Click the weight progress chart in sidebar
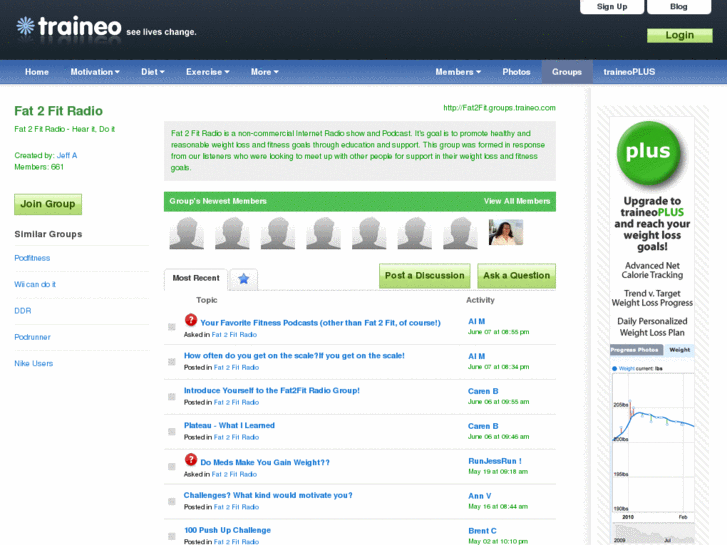 [653, 444]
